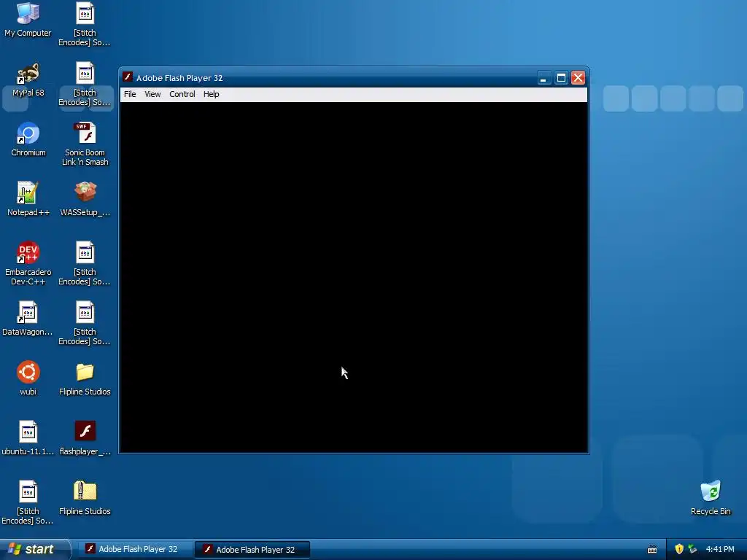Screen dimensions: 747x560
Task: Click the tray icon left of the clock
Action: pyautogui.click(x=693, y=549)
